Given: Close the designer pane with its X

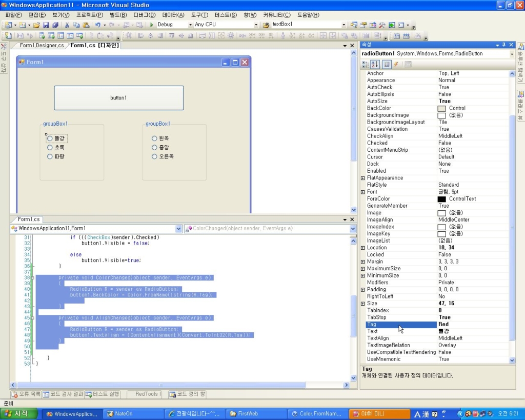Looking at the screenshot, I should point(352,46).
